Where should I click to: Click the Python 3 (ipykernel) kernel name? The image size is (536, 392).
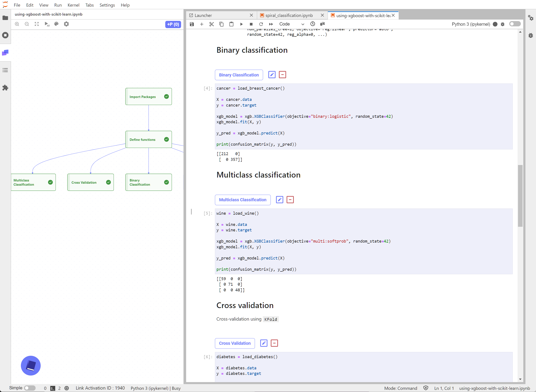point(471,24)
